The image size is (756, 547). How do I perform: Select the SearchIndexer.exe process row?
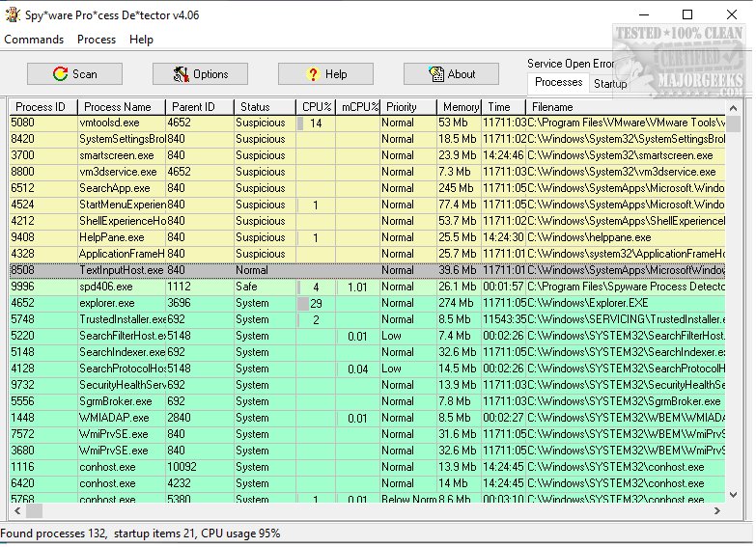click(367, 352)
